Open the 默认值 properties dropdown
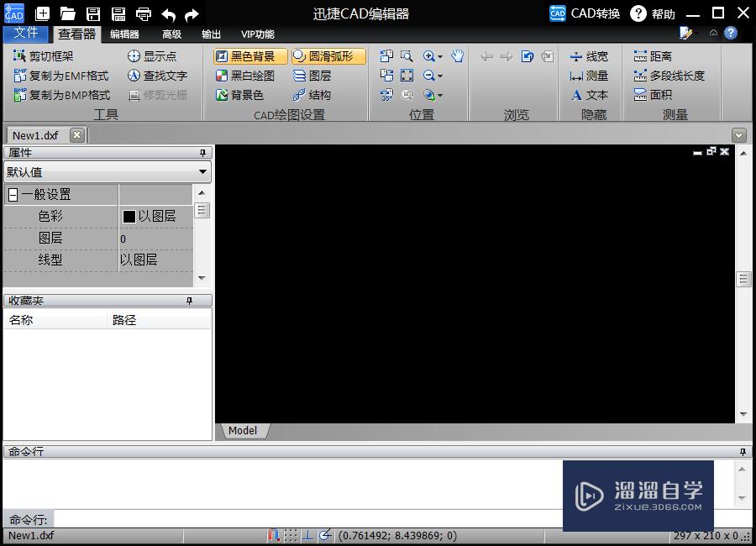The height and width of the screenshot is (546, 756). coord(202,172)
